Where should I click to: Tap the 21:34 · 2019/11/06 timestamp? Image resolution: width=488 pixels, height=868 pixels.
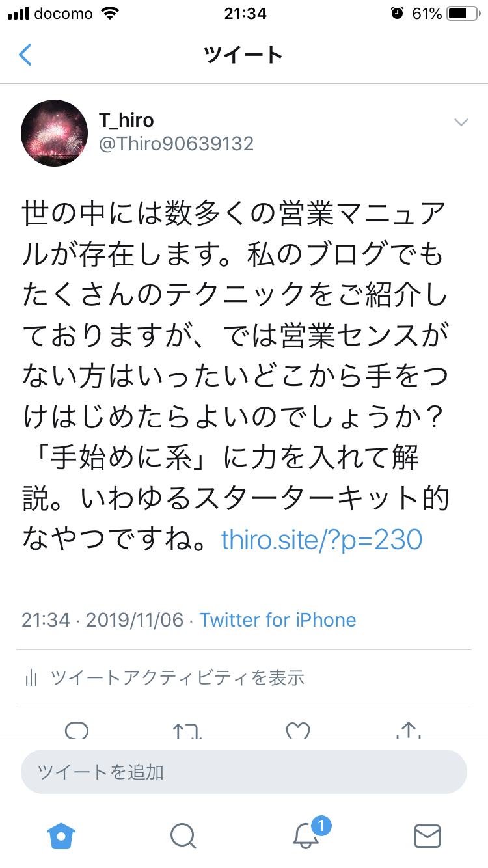point(103,619)
